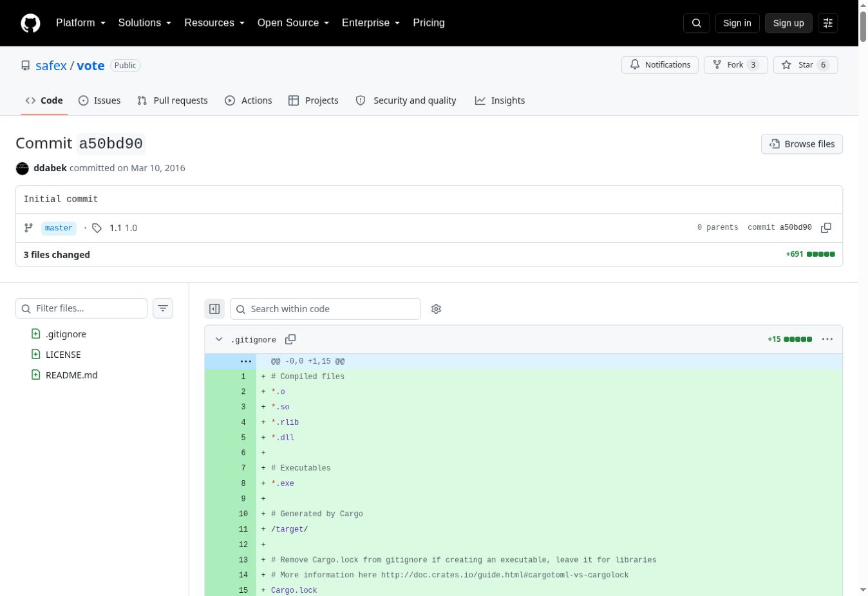Open the search magnifier in the header
868x596 pixels.
(697, 23)
